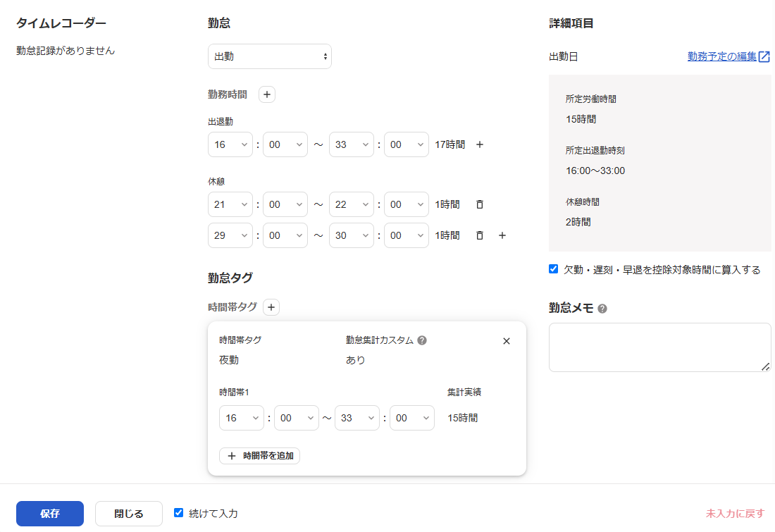Click the 閉じる button
Screen dimensions: 775x532
point(128,514)
